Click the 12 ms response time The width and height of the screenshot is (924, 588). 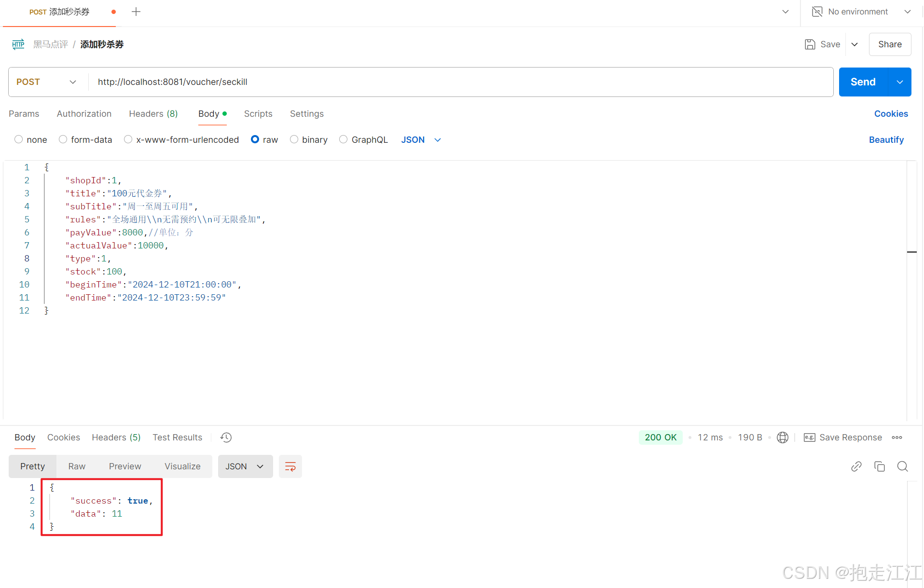tap(710, 438)
